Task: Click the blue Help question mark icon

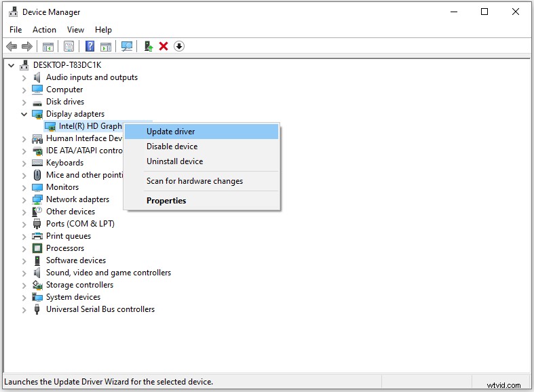Action: click(90, 46)
